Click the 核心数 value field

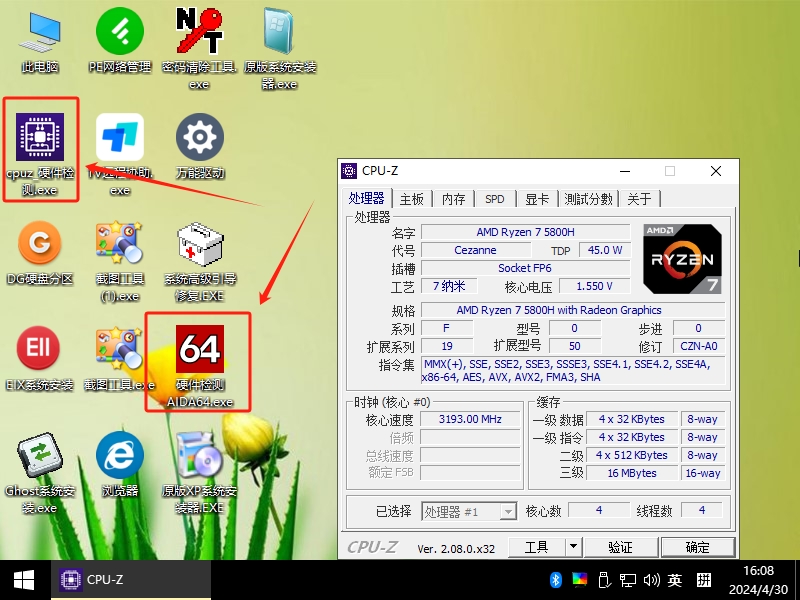[x=599, y=510]
